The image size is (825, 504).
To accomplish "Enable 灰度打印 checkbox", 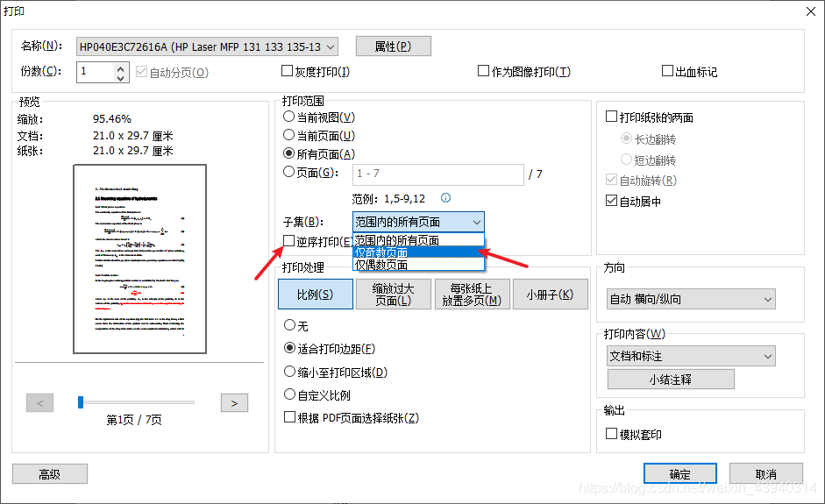I will pos(288,70).
